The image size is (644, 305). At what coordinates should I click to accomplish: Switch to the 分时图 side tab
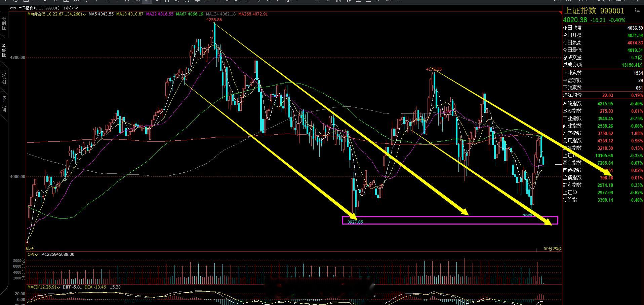[4, 24]
